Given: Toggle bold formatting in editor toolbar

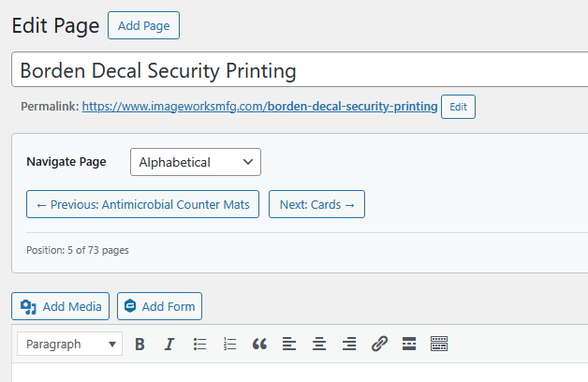Looking at the screenshot, I should click(140, 344).
